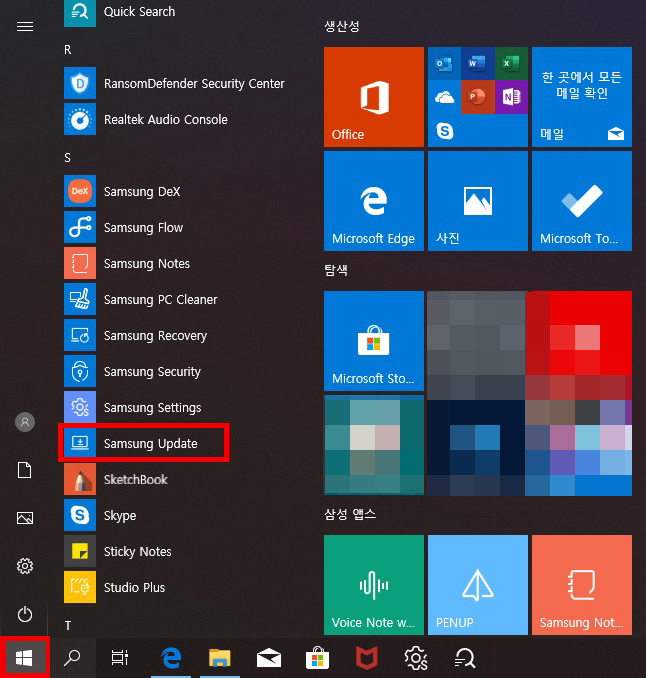Open Mail from the taskbar
Screen dimensions: 646x678
[269, 658]
